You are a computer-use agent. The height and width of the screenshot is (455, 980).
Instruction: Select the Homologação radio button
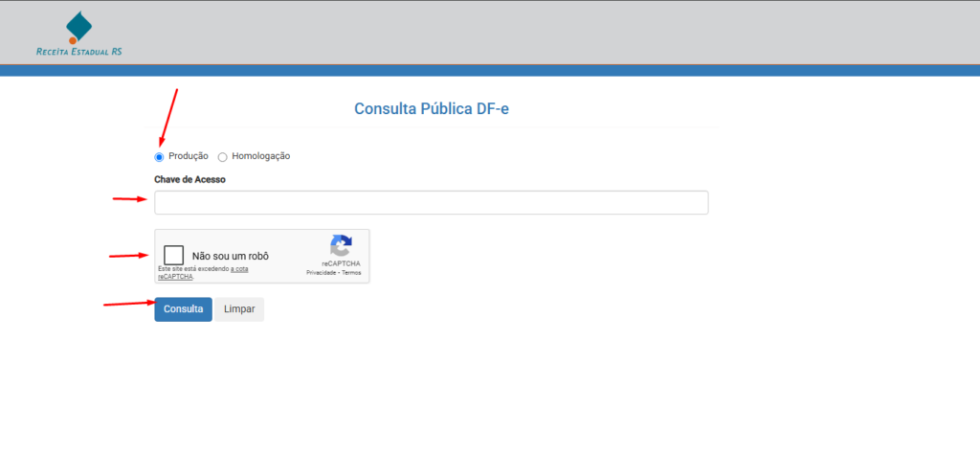coord(223,157)
